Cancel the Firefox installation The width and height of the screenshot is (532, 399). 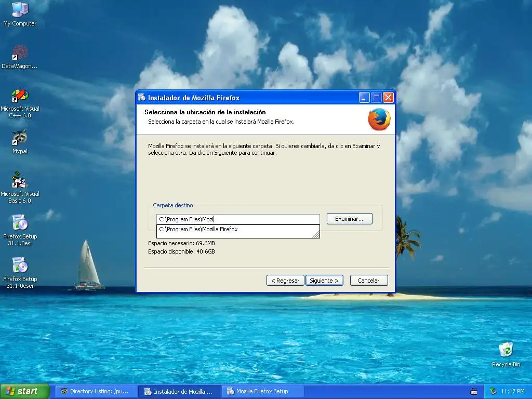pyautogui.click(x=368, y=281)
